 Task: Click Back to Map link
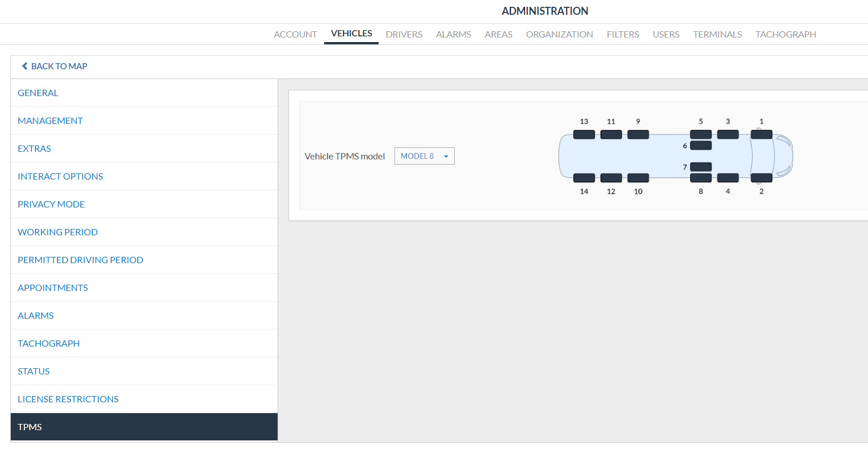[58, 66]
